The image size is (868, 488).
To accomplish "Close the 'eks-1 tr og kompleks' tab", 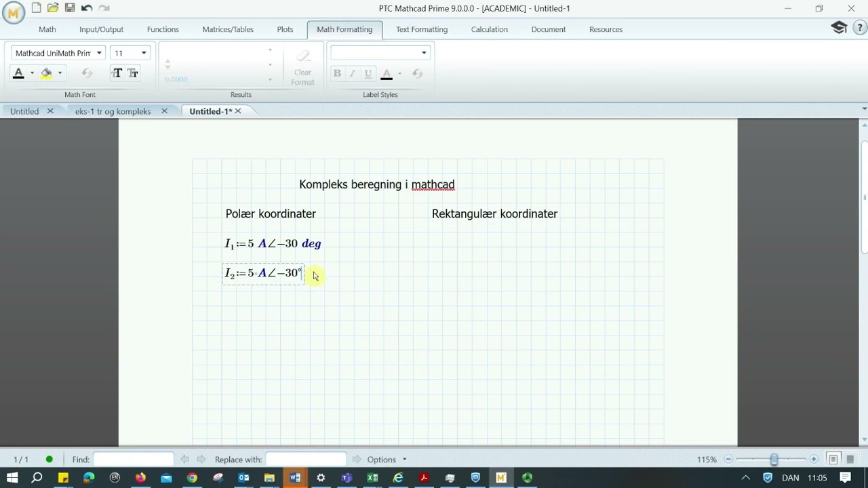I will pos(164,111).
